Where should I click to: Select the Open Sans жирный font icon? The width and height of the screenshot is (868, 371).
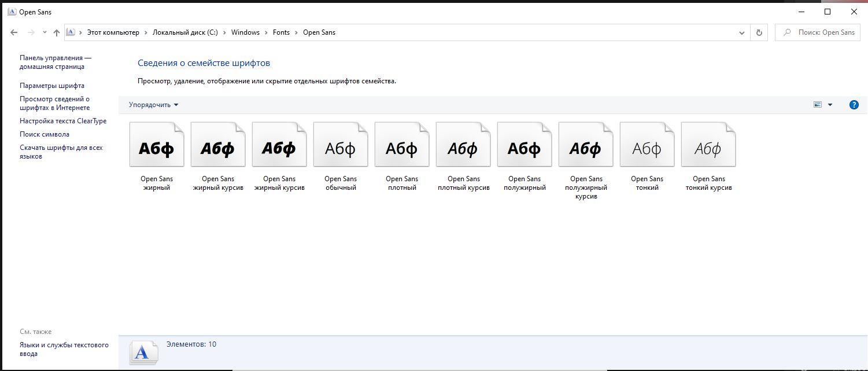(157, 149)
